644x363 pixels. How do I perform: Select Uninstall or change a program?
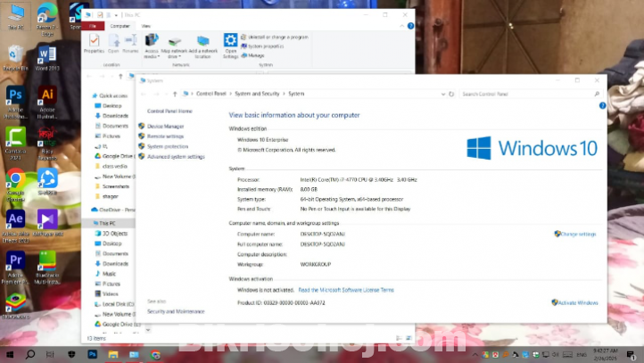click(275, 37)
